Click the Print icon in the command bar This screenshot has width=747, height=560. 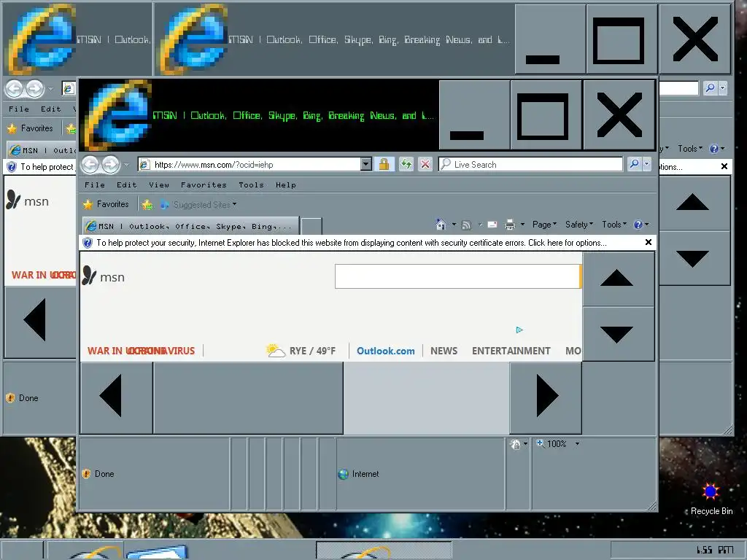[510, 225]
